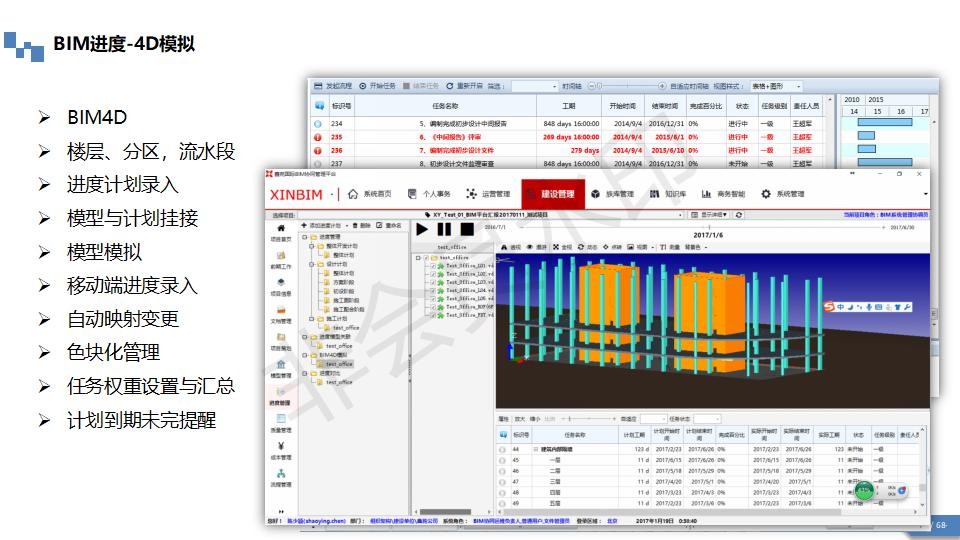Uncheck the test_office root model checkbox
960x540 pixels.
pyautogui.click(x=426, y=258)
